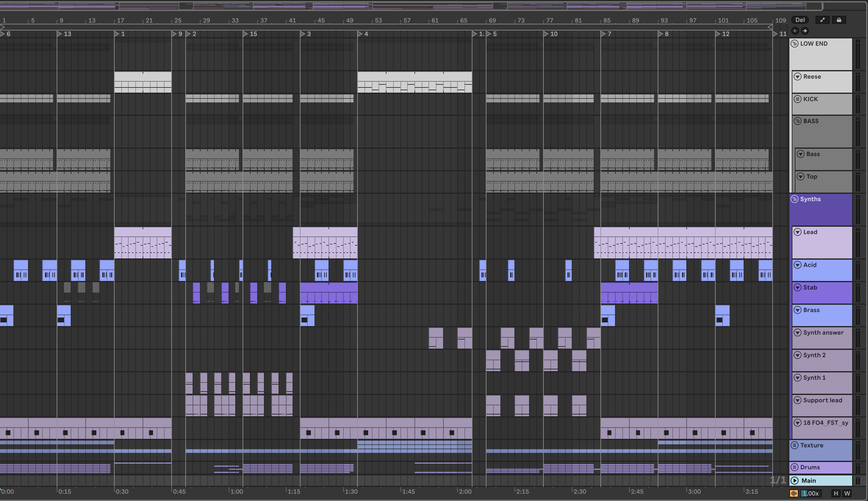Unfold the Reese track
868x501 pixels.
pos(798,77)
